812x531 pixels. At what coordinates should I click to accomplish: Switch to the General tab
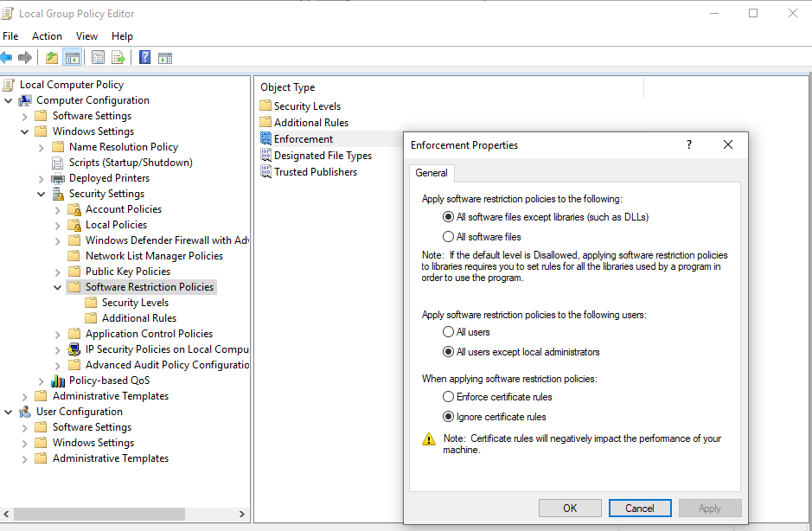(432, 173)
